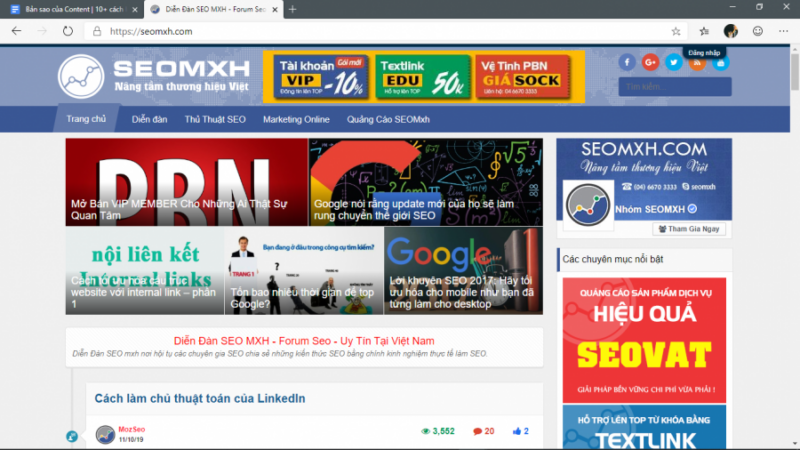
Task: Click the Tìm kiếm search field
Action: click(675, 87)
